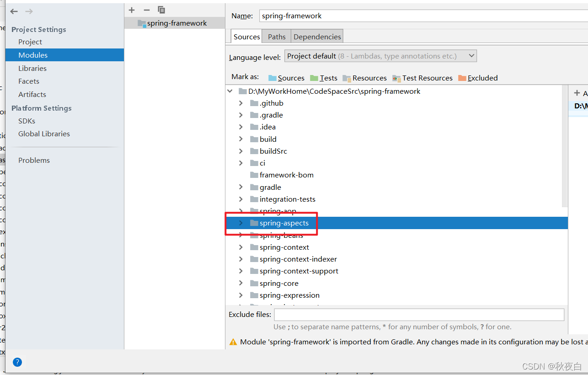The width and height of the screenshot is (588, 375).
Task: Open Project settings section
Action: coord(30,42)
